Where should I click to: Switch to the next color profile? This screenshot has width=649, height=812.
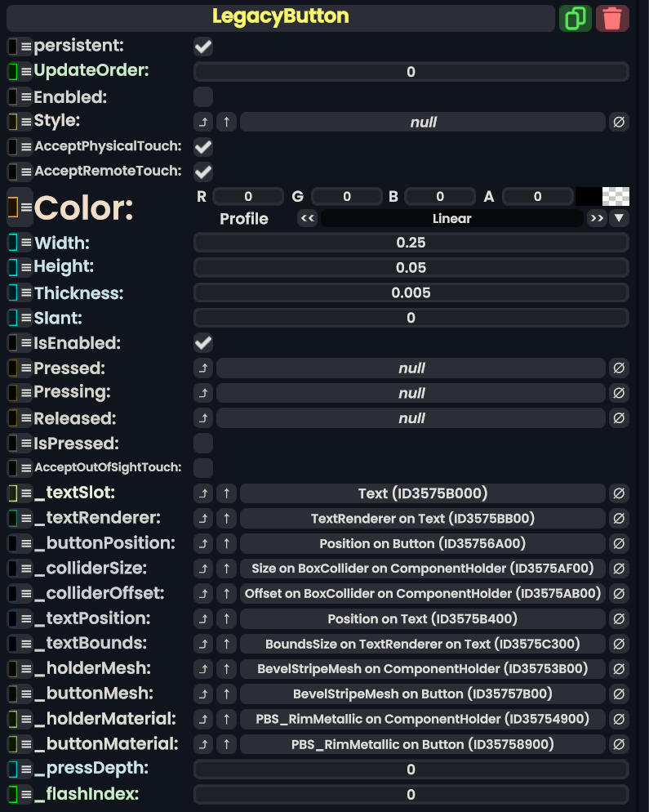[597, 219]
